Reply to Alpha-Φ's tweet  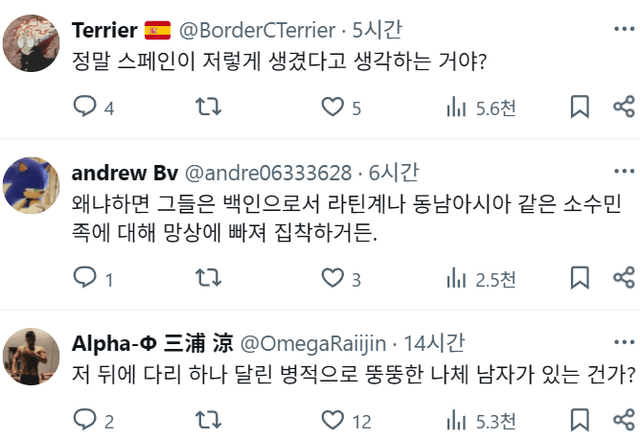[x=86, y=421]
